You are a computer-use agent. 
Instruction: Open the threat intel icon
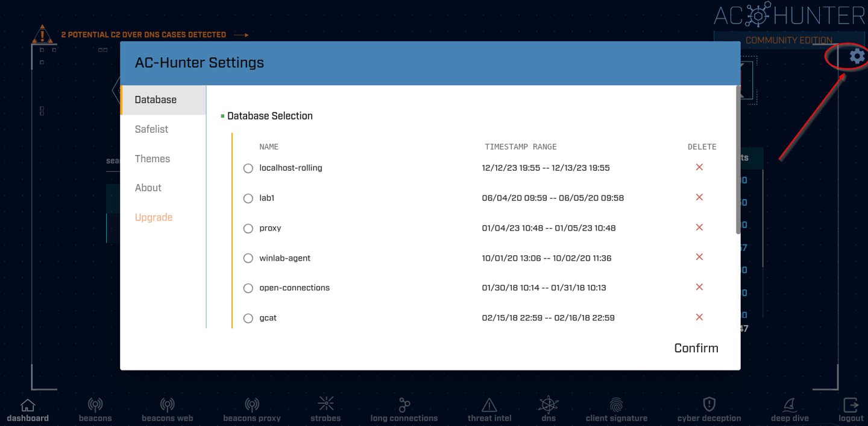(489, 405)
